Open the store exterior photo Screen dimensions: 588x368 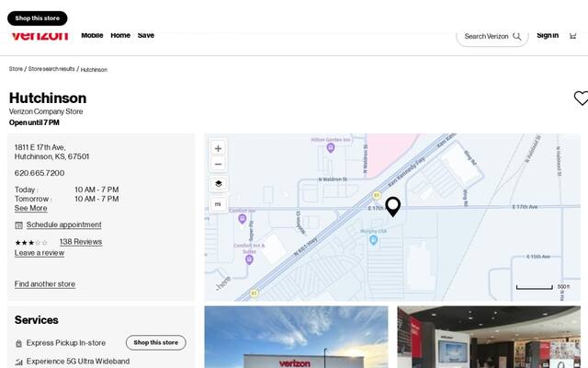pyautogui.click(x=296, y=337)
